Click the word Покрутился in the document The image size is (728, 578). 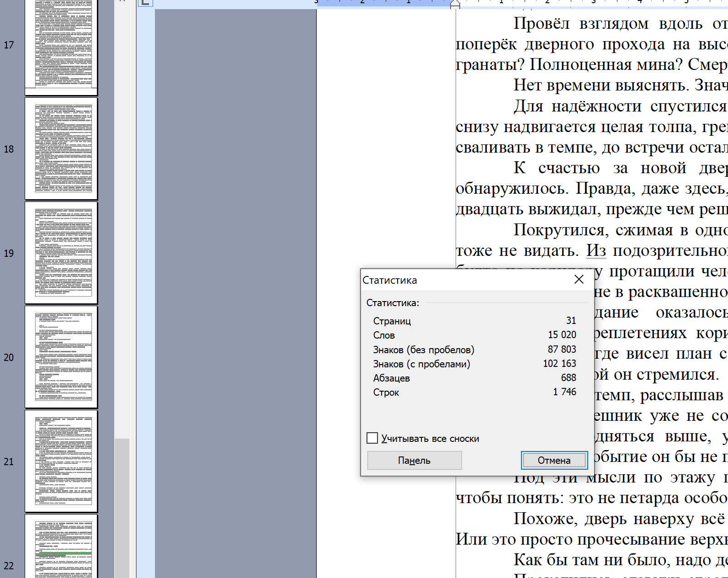[x=560, y=230]
